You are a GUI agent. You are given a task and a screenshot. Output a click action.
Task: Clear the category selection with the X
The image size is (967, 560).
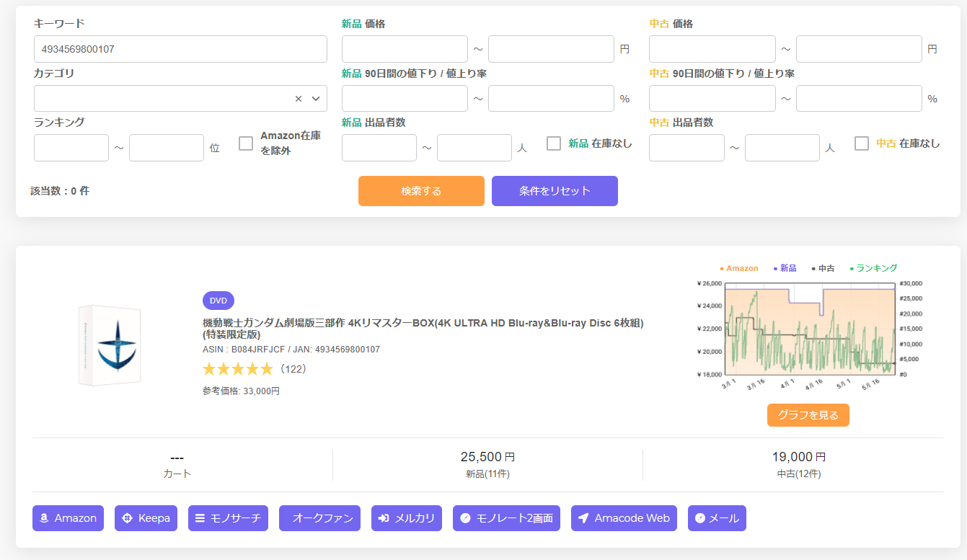(x=299, y=99)
